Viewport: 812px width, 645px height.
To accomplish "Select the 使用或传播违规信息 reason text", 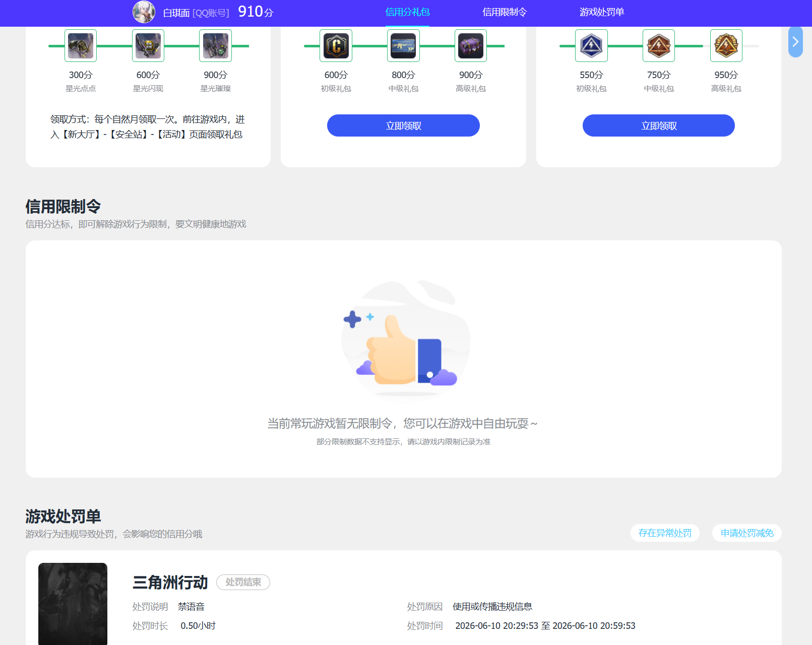I will click(492, 607).
